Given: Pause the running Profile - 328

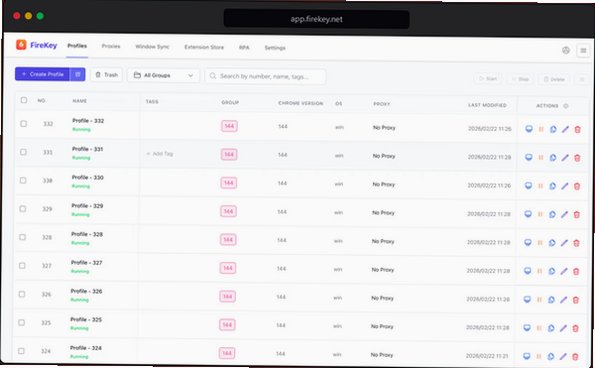Looking at the screenshot, I should [x=540, y=242].
